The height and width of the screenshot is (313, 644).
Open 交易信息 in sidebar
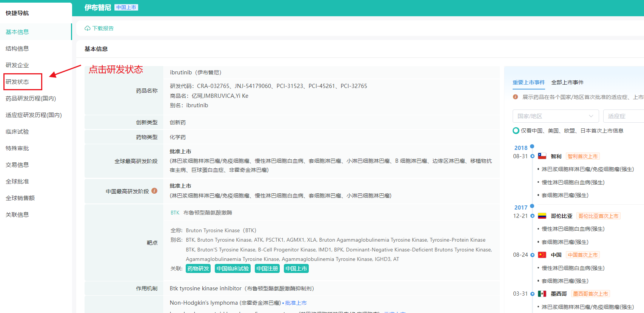[x=17, y=165]
